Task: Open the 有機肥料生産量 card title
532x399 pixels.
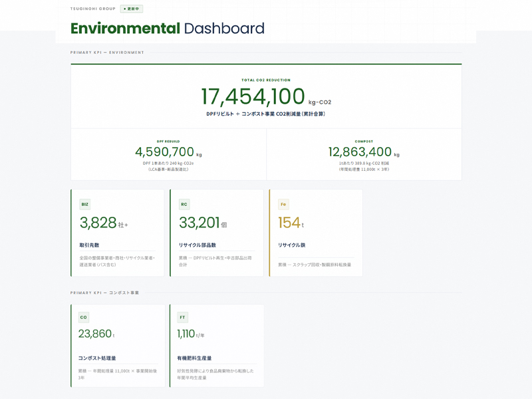Action: click(194, 358)
